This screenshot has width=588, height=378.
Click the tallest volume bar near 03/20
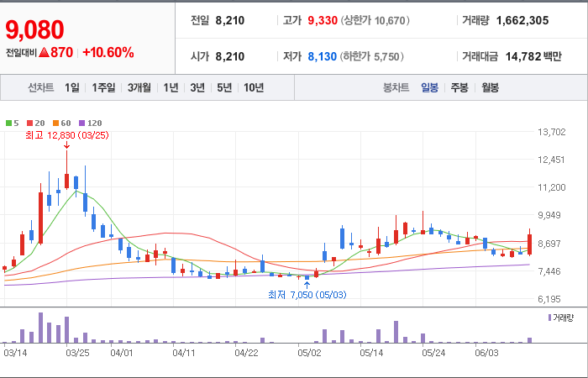[40, 328]
